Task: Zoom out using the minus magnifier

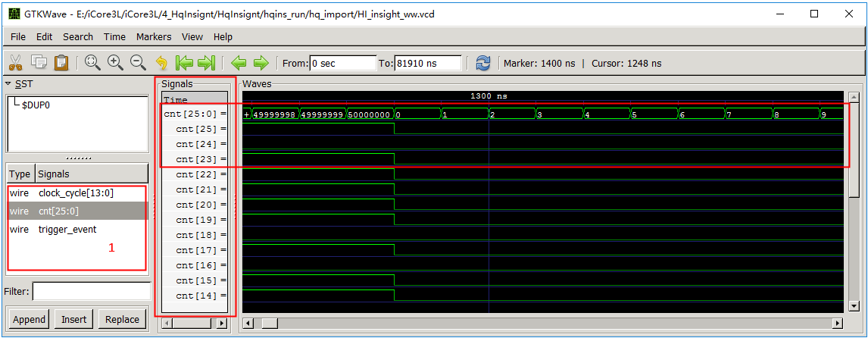Action: coord(138,63)
